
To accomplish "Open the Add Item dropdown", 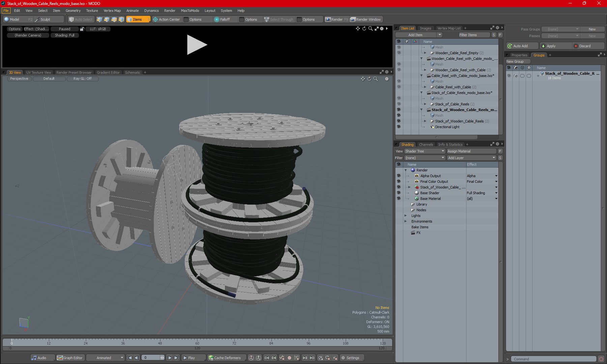I will click(x=418, y=35).
